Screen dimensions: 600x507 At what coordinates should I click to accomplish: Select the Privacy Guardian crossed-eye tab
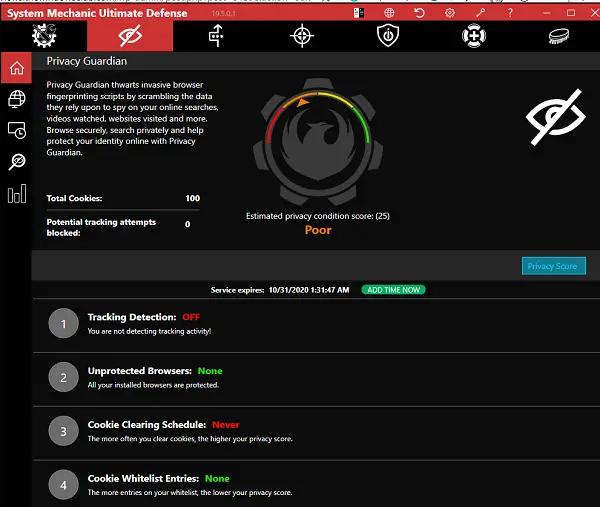tap(130, 36)
